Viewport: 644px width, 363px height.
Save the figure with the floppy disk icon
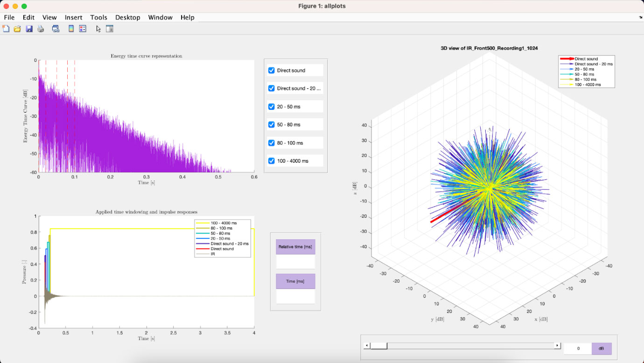pyautogui.click(x=29, y=29)
